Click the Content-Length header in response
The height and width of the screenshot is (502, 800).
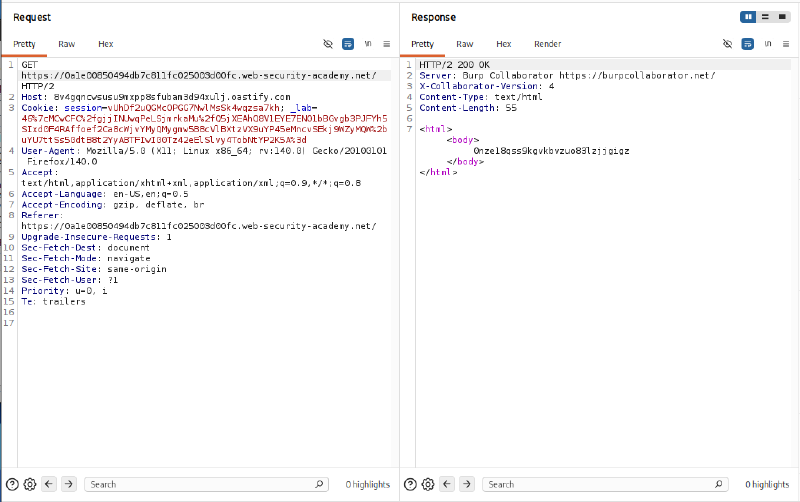(x=468, y=108)
